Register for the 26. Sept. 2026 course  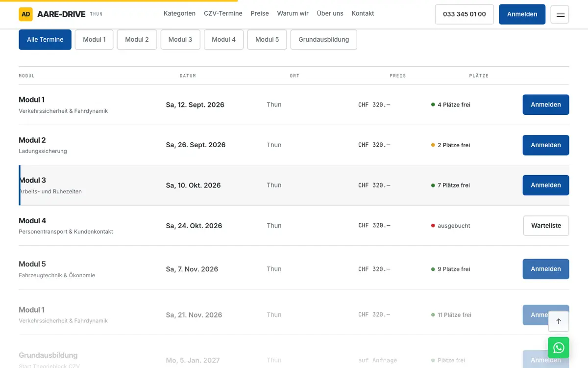[x=546, y=145]
